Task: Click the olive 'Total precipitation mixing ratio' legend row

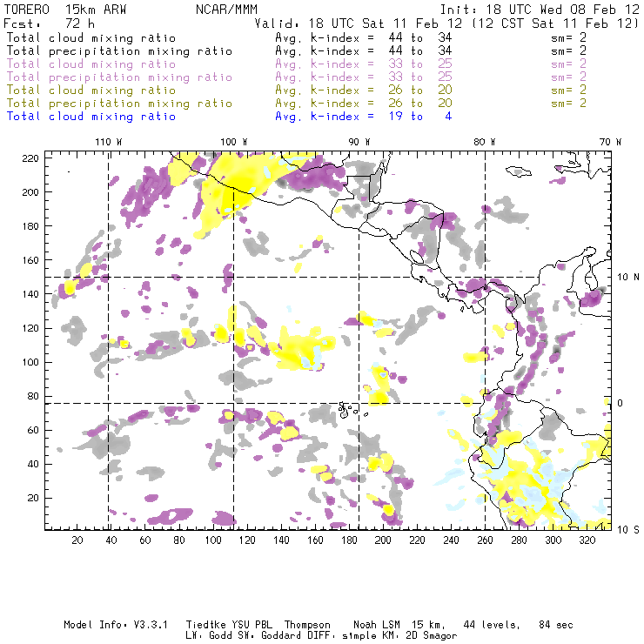Action: pyautogui.click(x=296, y=103)
